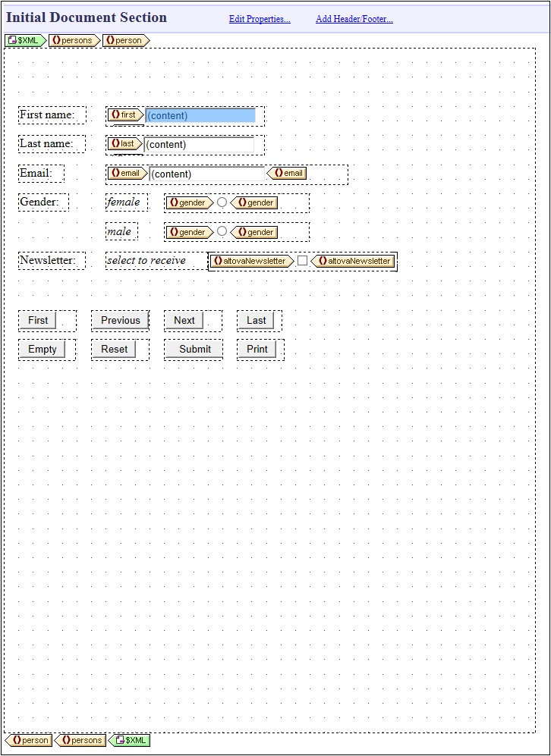Viewport: 551px width, 756px height.
Task: Click the email closing tag
Action: [287, 173]
